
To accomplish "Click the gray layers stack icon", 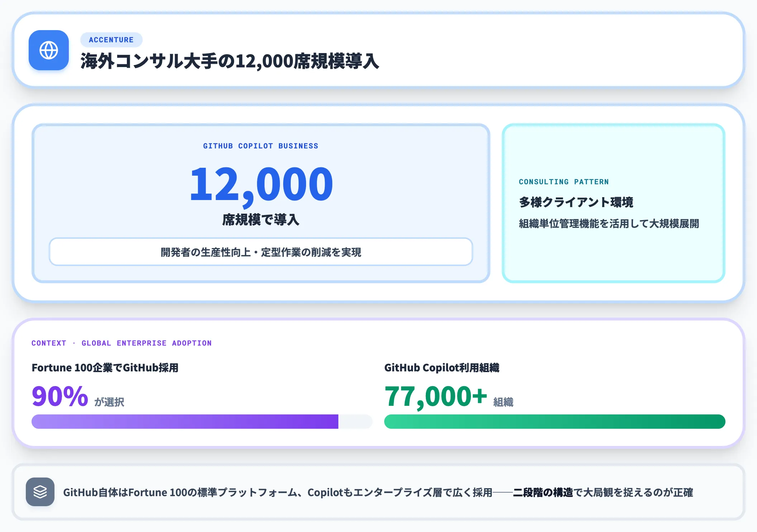I will [x=40, y=492].
